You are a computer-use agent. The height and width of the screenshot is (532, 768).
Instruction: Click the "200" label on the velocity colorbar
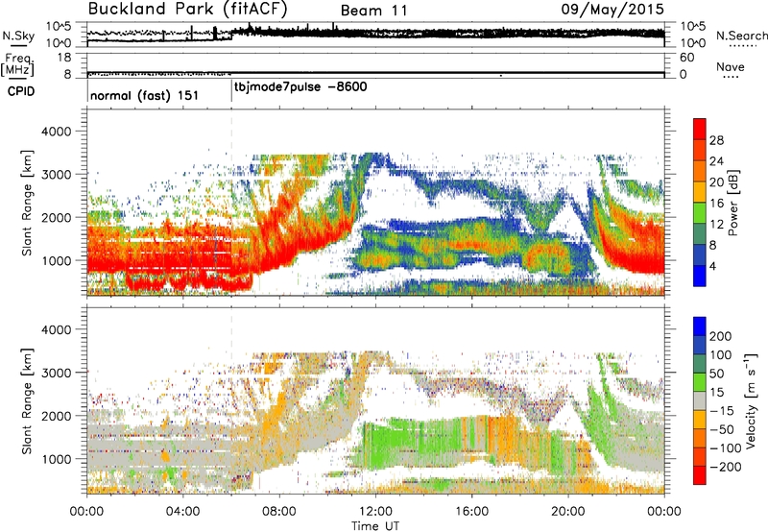pyautogui.click(x=721, y=336)
